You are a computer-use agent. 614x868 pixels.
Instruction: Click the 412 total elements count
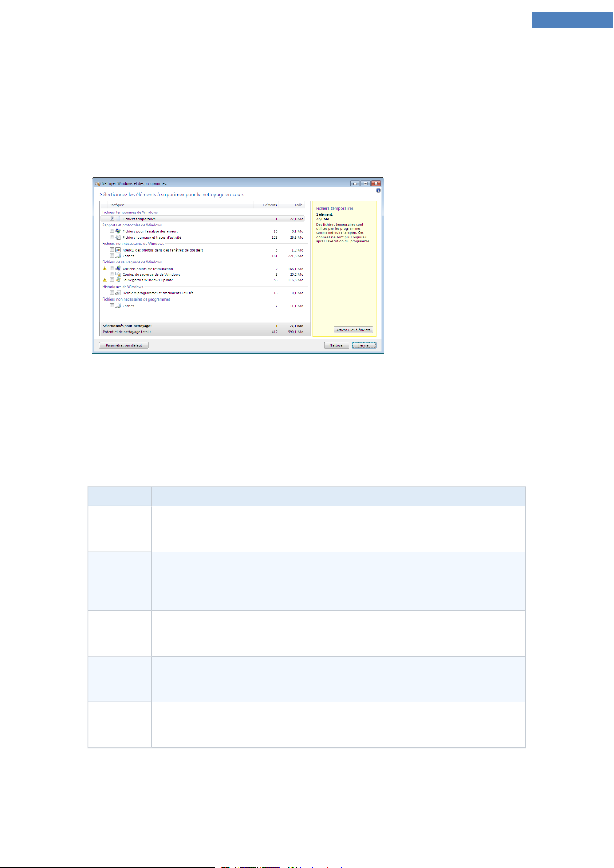point(274,332)
